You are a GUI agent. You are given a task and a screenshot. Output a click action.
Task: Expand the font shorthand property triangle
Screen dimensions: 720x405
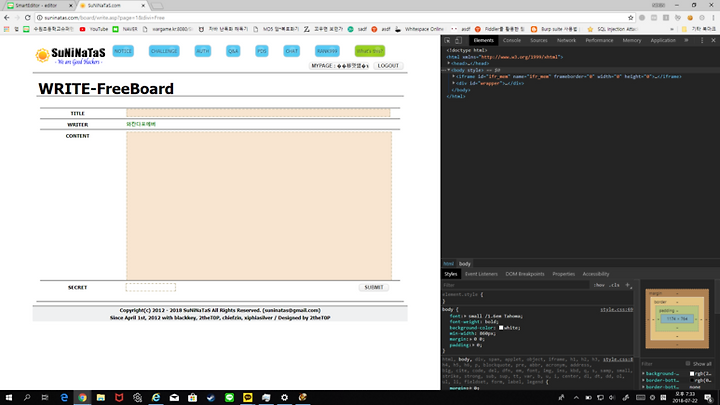[465, 316]
